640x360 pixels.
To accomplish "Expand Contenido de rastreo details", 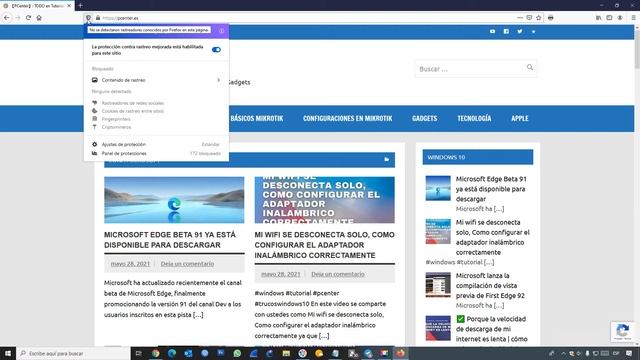I will coord(156,80).
